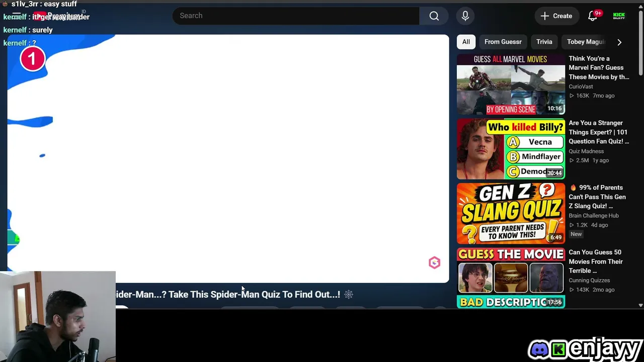The image size is (644, 362).
Task: Select the Trivia filter chip
Action: click(544, 42)
